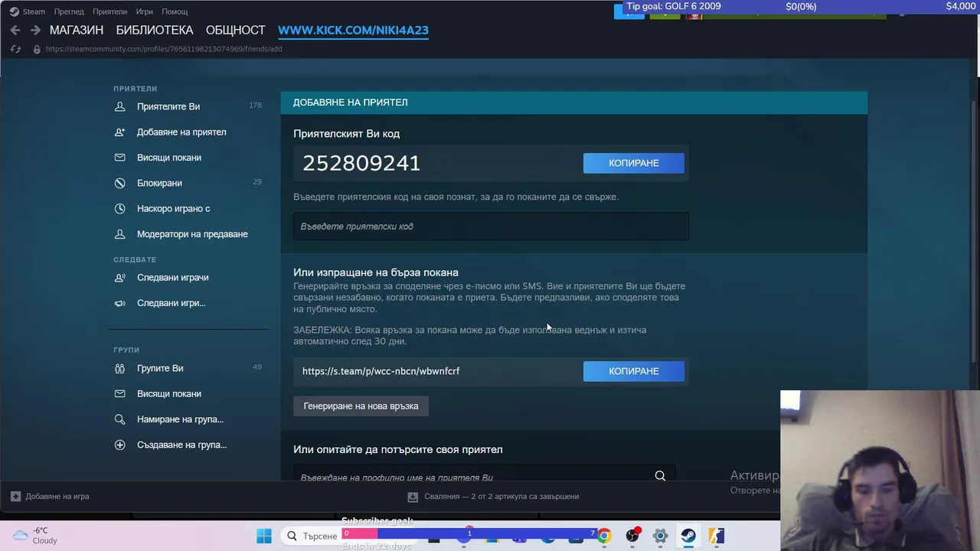Copy the friend code 252809241 with КОПИРАНЕ
The image size is (980, 551).
pyautogui.click(x=634, y=163)
